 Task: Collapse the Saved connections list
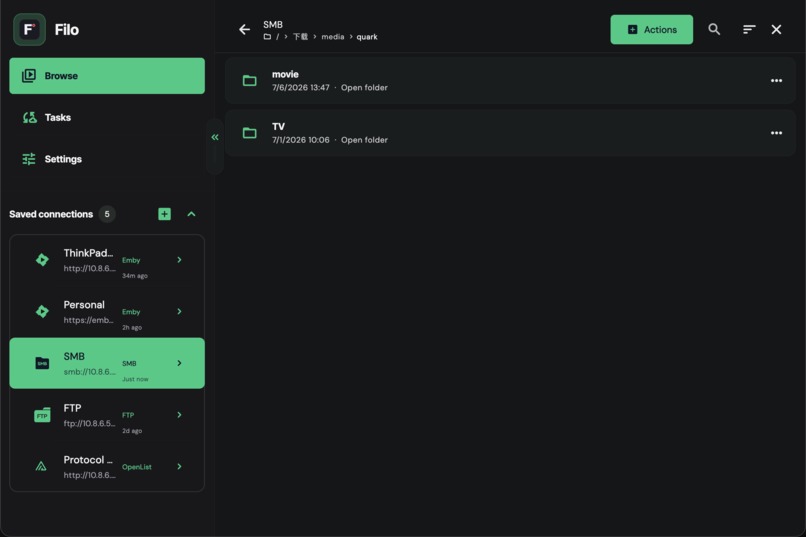click(191, 214)
